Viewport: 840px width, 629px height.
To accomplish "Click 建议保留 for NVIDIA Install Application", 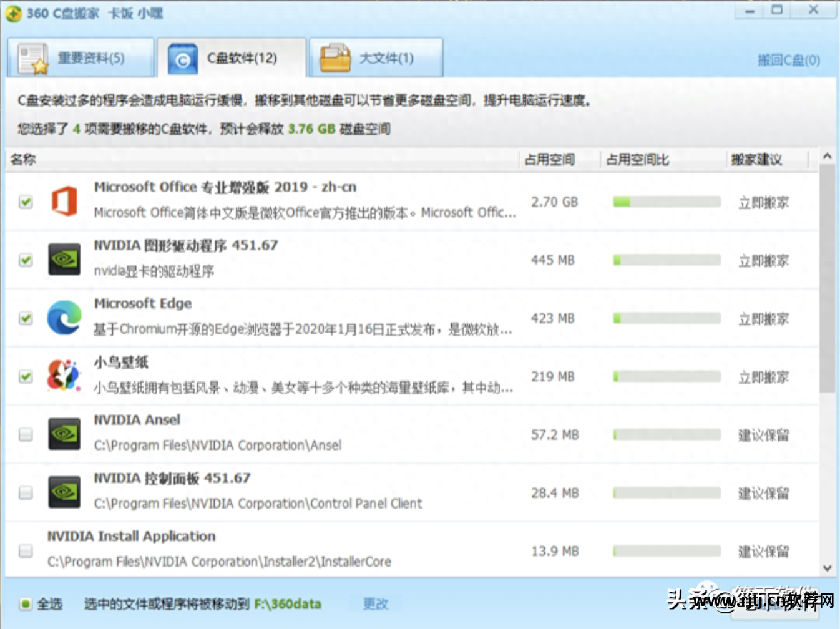I will click(764, 551).
